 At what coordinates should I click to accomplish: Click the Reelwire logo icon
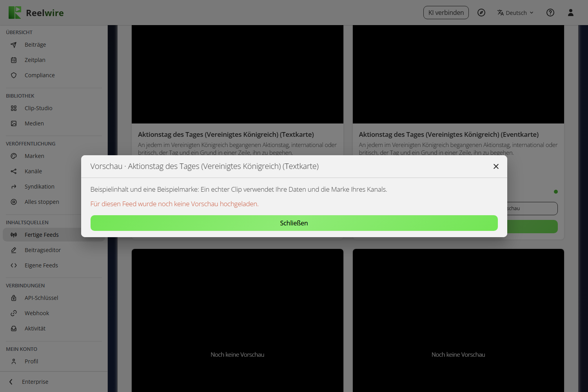coord(15,13)
